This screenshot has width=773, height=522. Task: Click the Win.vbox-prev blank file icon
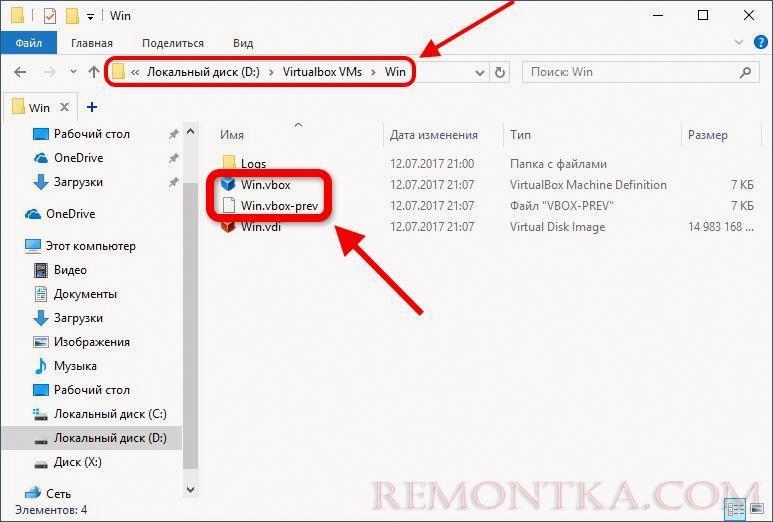[228, 206]
